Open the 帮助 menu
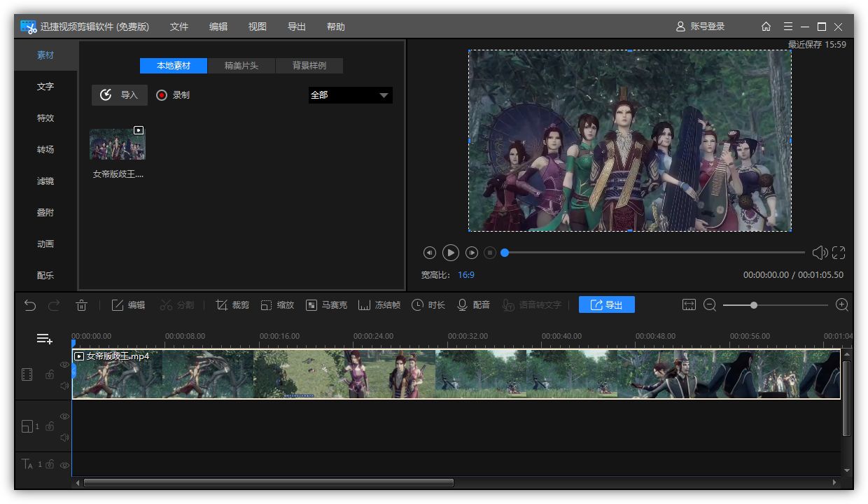This screenshot has width=868, height=504. (336, 27)
